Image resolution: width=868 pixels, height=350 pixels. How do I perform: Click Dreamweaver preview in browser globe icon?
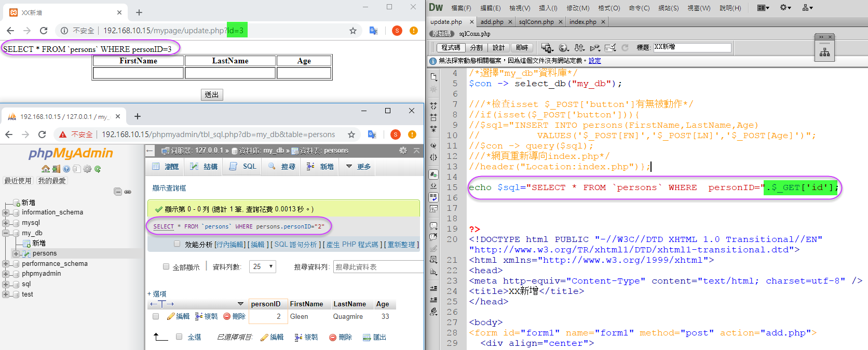(564, 48)
